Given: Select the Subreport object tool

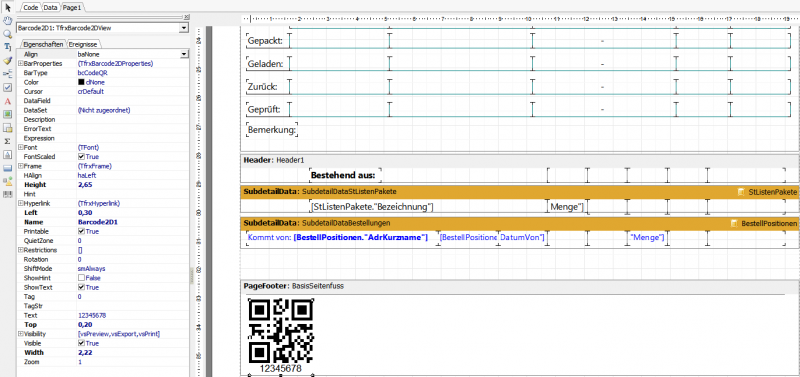Looking at the screenshot, I should click(8, 128).
